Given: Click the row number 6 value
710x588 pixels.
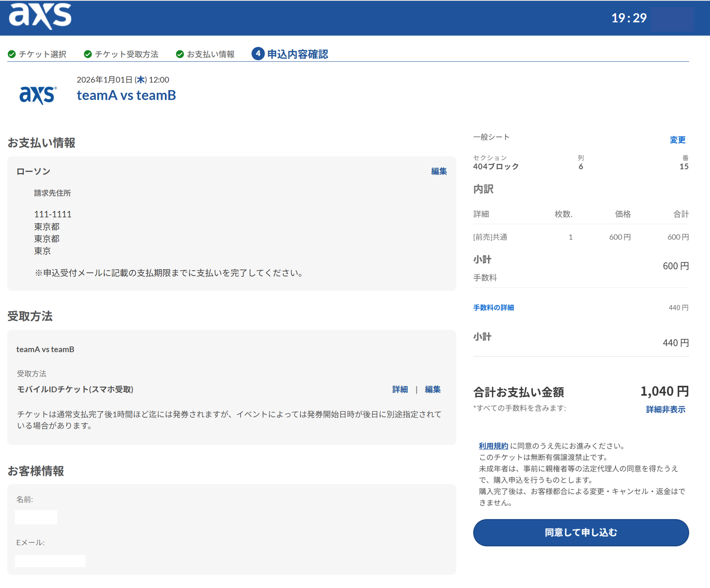Looking at the screenshot, I should [x=581, y=167].
